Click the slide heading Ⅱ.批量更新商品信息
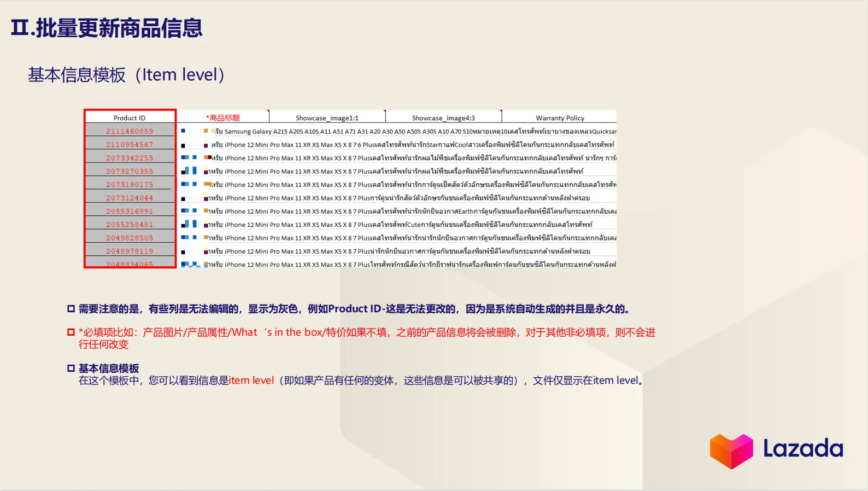Screen dimensions: 868x491 pyautogui.click(x=107, y=28)
